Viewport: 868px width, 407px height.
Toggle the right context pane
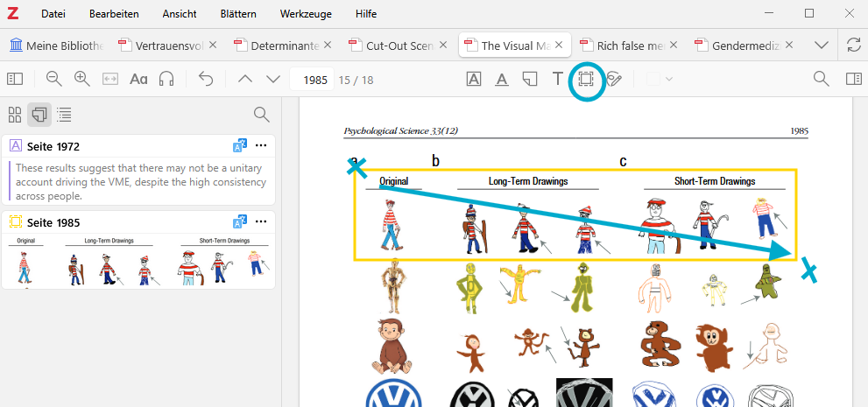point(854,79)
